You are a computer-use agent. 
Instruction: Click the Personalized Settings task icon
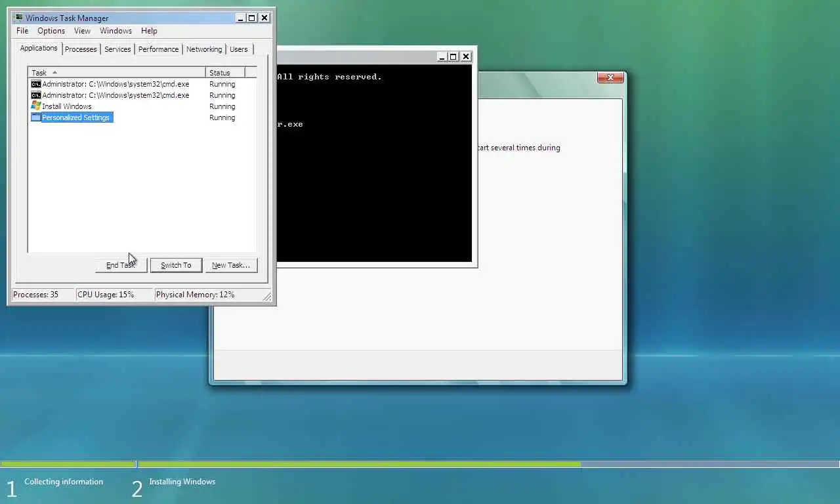pos(36,117)
